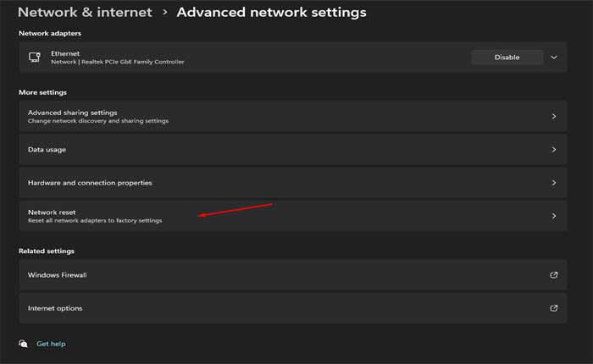593x364 pixels.
Task: Click the Ethernet adapter monitor icon
Action: click(x=35, y=57)
